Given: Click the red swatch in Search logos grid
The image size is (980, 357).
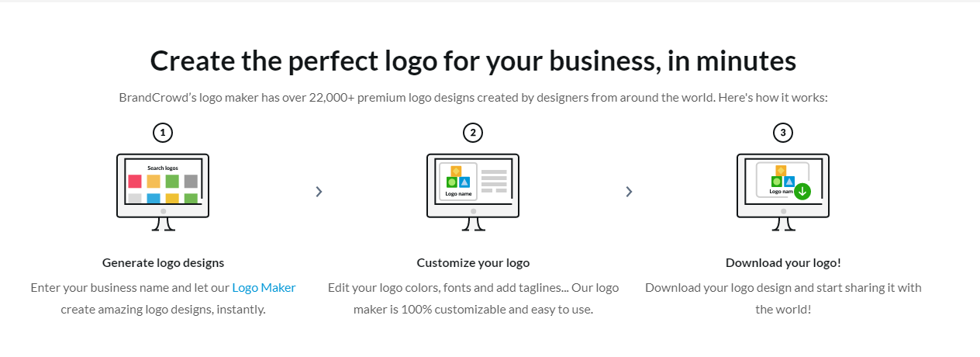Looking at the screenshot, I should pos(135,181).
